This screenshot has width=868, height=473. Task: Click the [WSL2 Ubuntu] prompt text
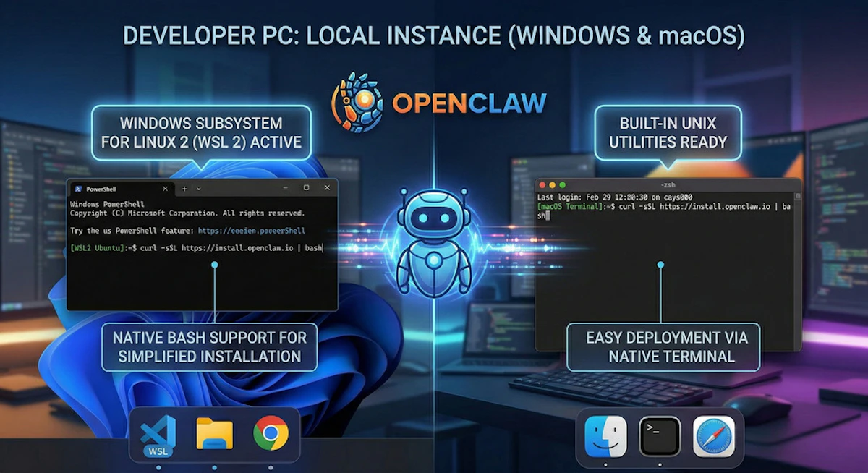98,248
